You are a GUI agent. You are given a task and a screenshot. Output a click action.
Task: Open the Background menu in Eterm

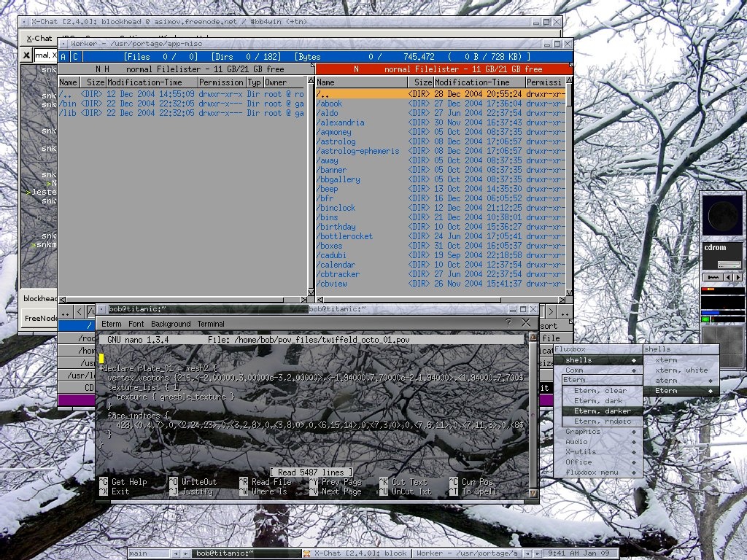coord(171,324)
